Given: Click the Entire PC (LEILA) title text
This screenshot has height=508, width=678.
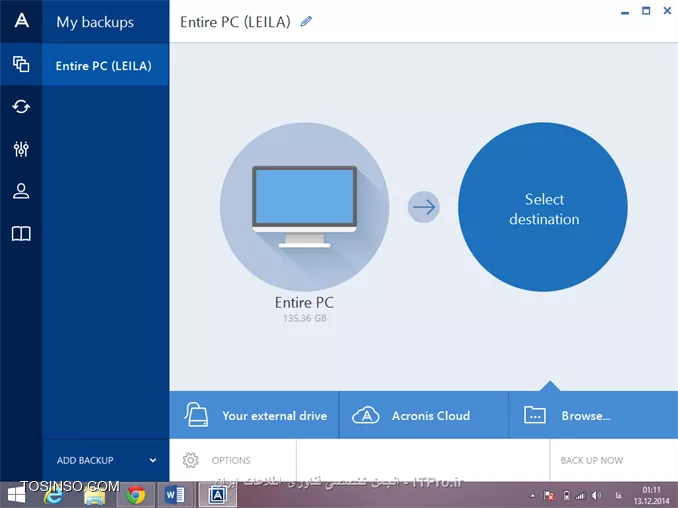Looking at the screenshot, I should coord(235,22).
